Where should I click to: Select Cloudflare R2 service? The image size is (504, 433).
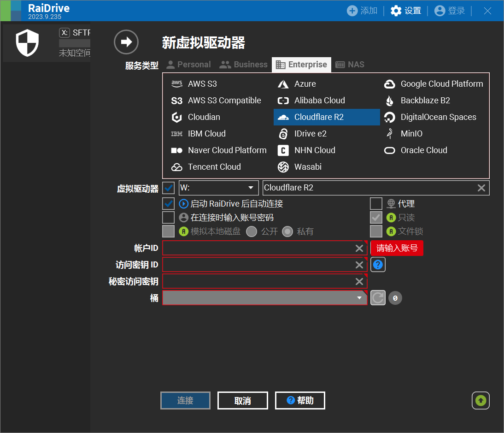tap(327, 117)
